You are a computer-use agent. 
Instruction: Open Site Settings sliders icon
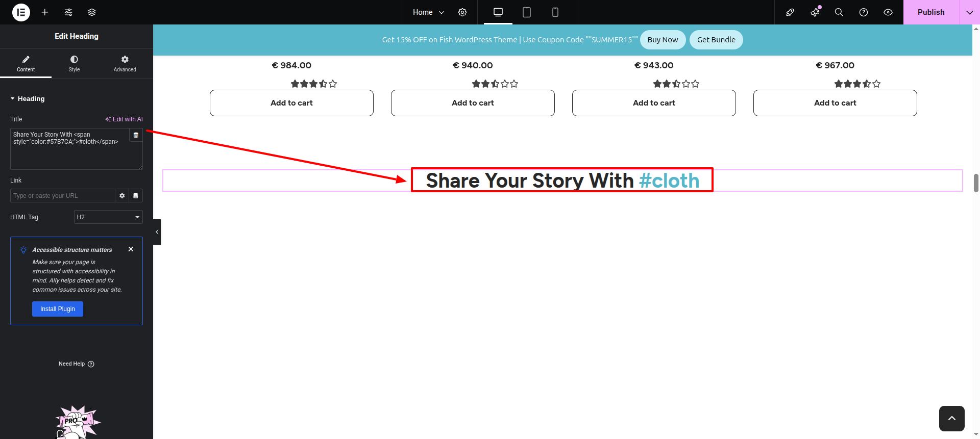click(x=68, y=12)
